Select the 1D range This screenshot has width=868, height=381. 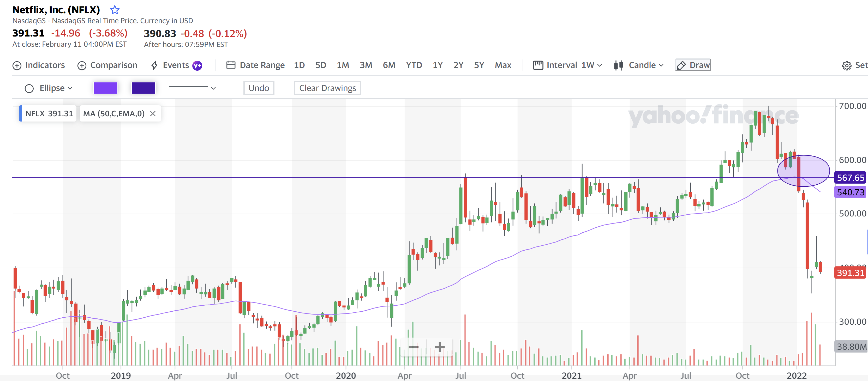(299, 65)
